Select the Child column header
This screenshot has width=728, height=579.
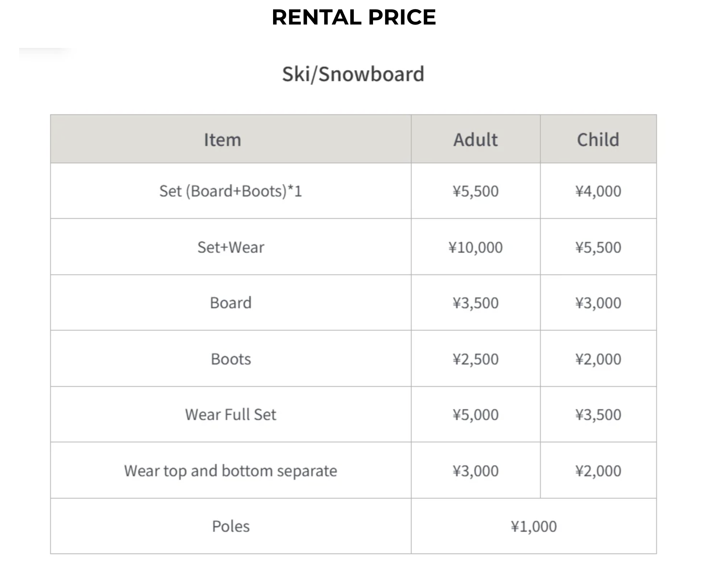pyautogui.click(x=598, y=140)
